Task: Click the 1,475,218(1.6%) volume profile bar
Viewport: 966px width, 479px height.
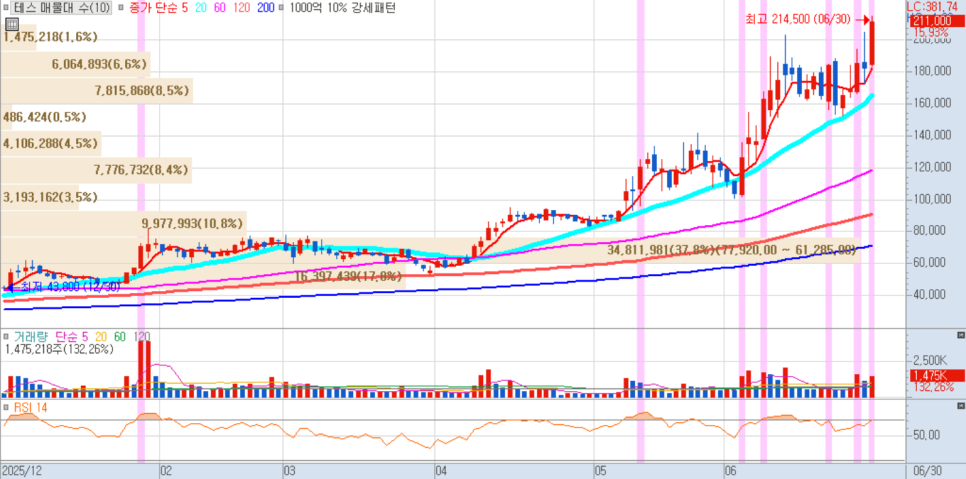Action: (x=19, y=37)
